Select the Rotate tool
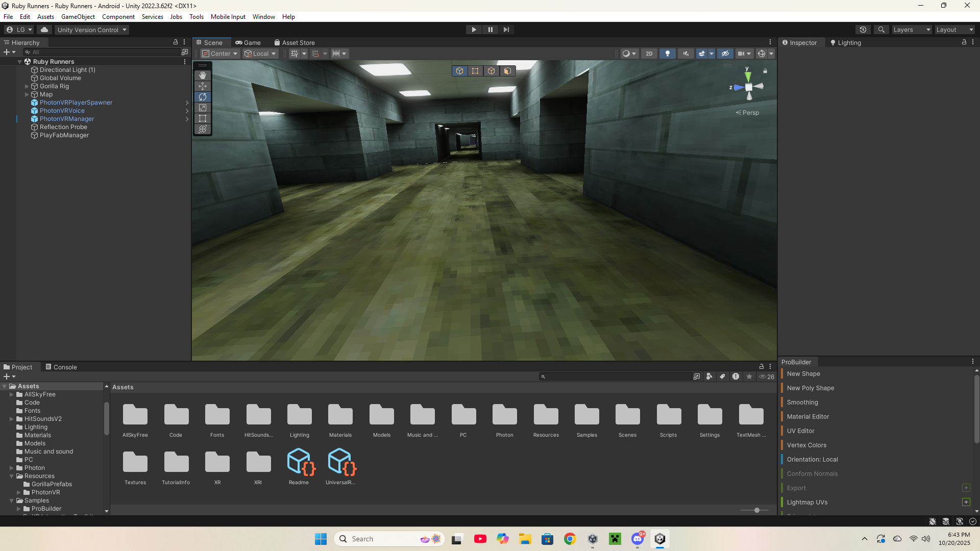The height and width of the screenshot is (551, 980). tap(203, 97)
